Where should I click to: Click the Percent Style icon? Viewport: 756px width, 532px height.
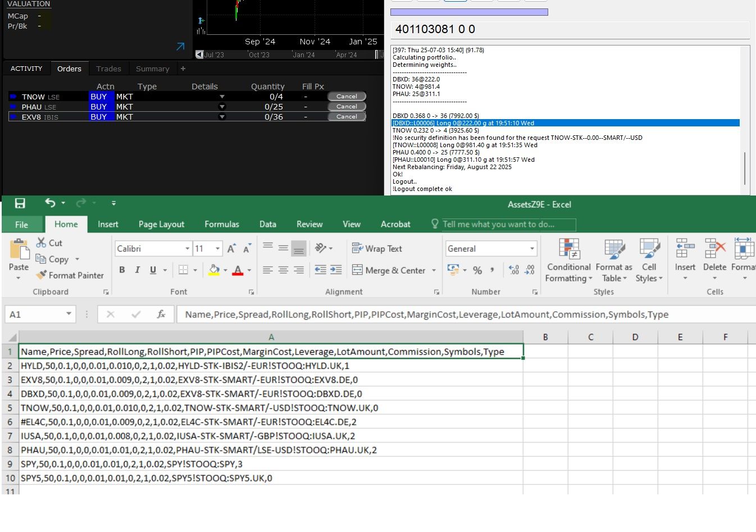(477, 270)
